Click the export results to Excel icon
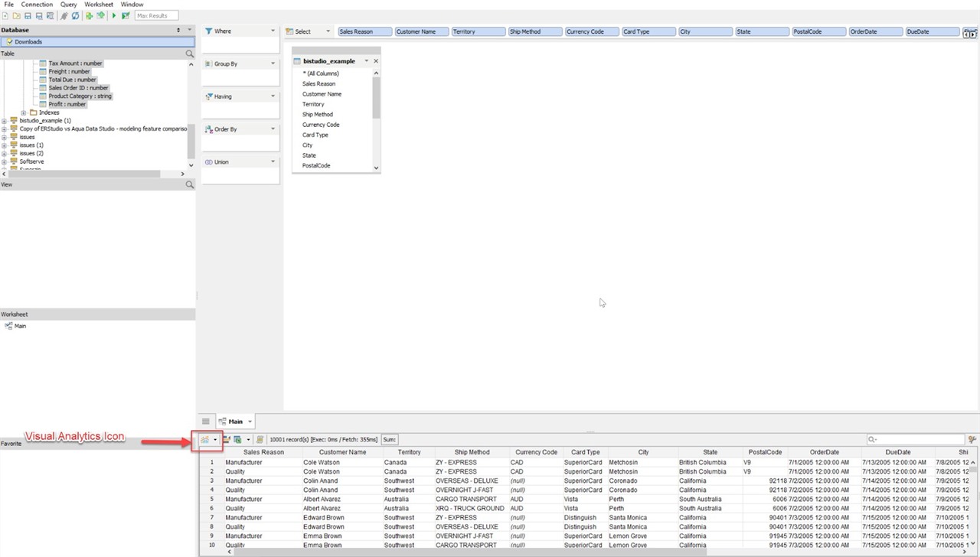Viewport: 980px width, 557px height. tap(237, 439)
